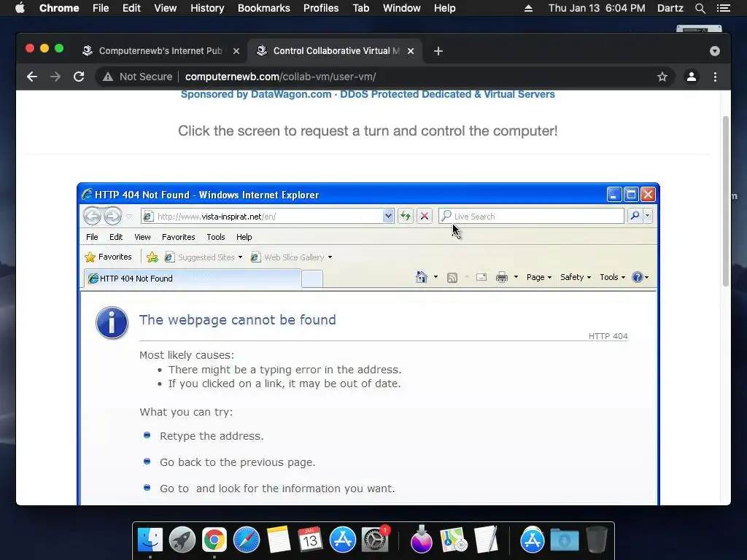Expand the recent pages arrow in IE
Image resolution: width=747 pixels, height=560 pixels.
point(129,217)
